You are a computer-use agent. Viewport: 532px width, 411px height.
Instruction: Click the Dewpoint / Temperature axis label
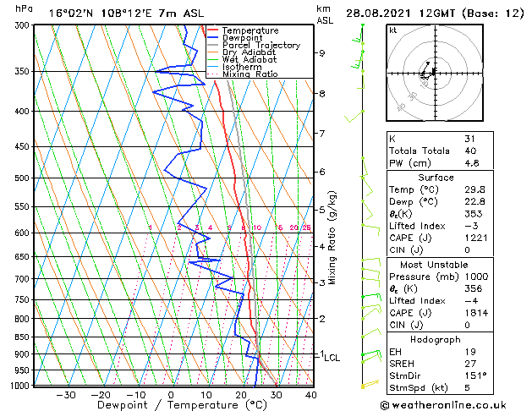click(x=182, y=405)
